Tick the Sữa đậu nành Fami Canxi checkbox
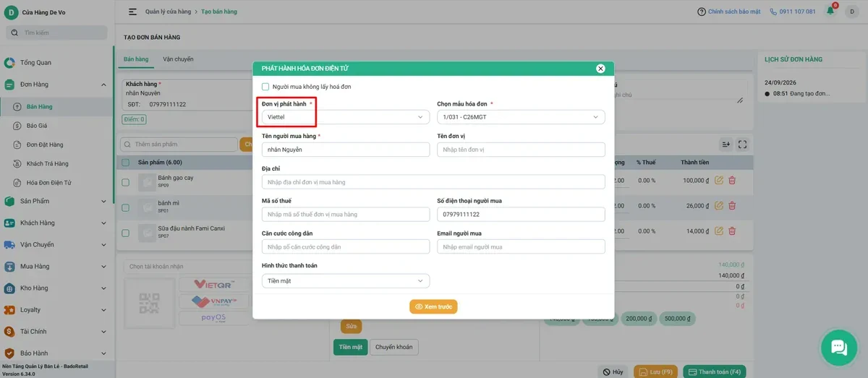Viewport: 868px width, 378px height. click(x=126, y=233)
